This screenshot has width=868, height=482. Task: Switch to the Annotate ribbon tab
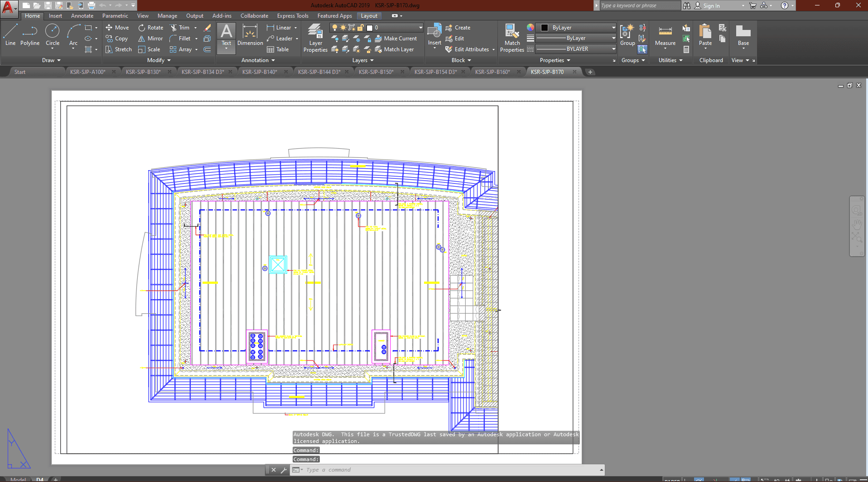point(82,16)
